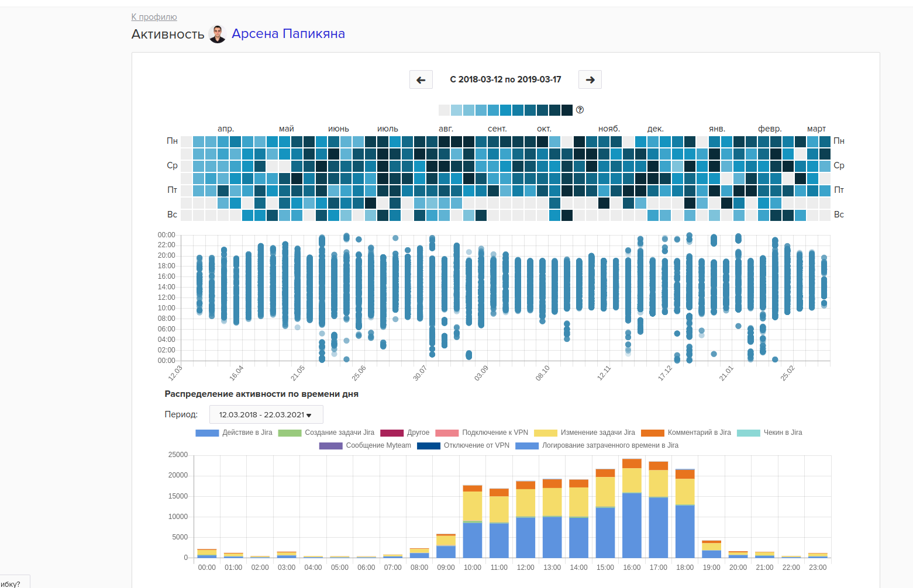Image resolution: width=913 pixels, height=588 pixels.
Task: Toggle "Логирование затраченного времени в Jira" legend series
Action: click(597, 445)
